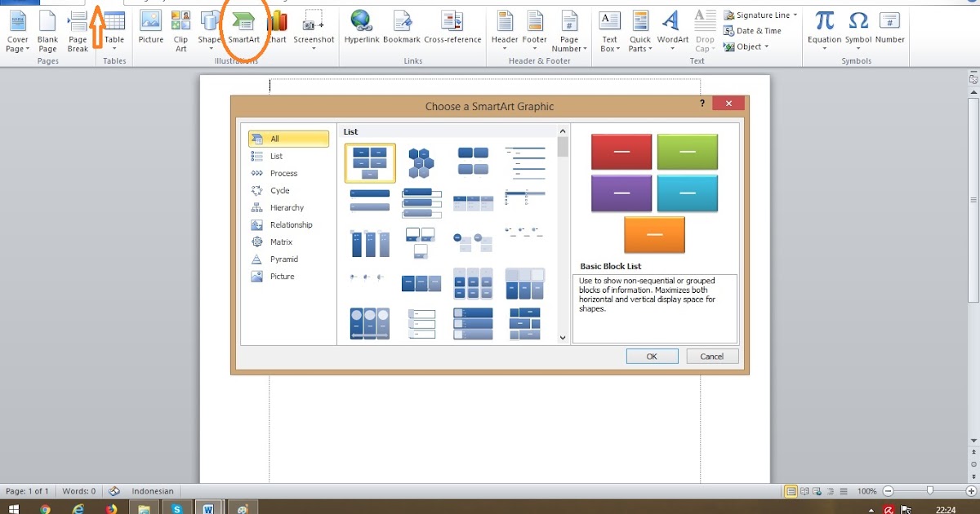Expand the WordArt gallery
This screenshot has width=980, height=514.
671,27
